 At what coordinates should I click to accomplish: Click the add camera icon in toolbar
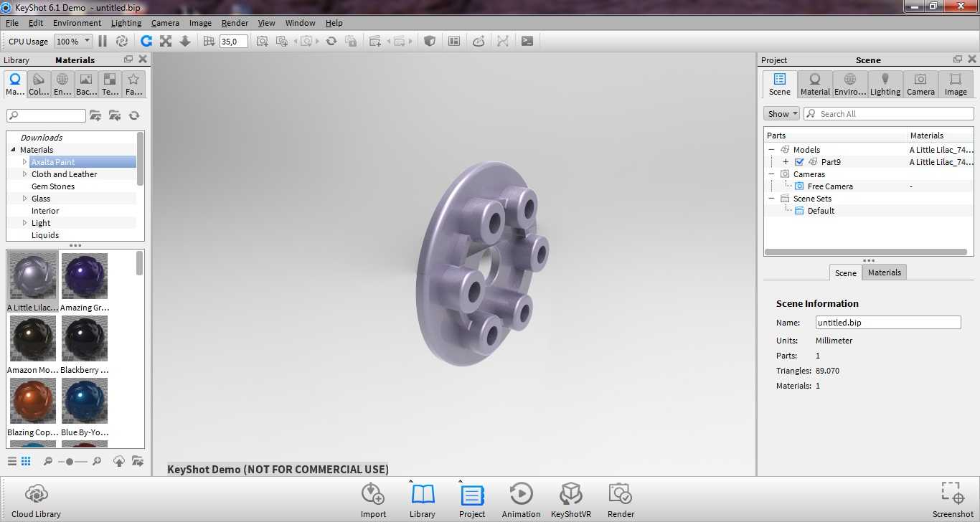tap(263, 41)
